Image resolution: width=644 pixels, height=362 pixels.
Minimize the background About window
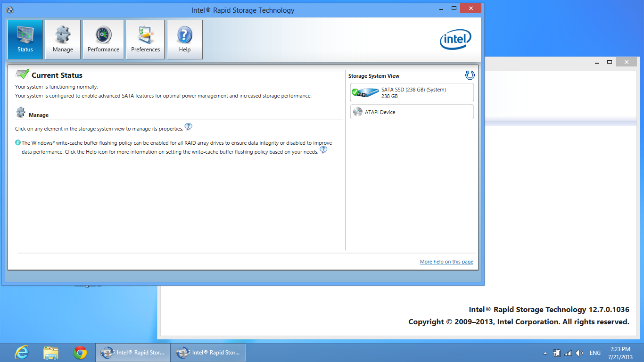coord(597,62)
